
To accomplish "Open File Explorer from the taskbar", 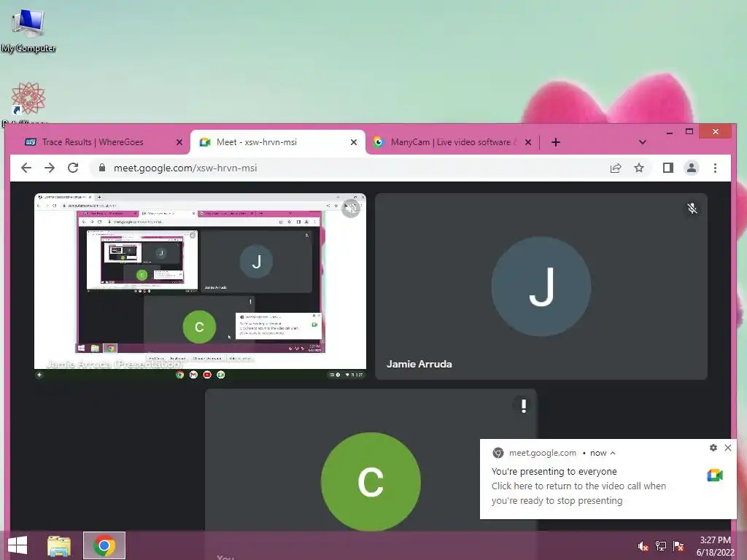I will 59,545.
